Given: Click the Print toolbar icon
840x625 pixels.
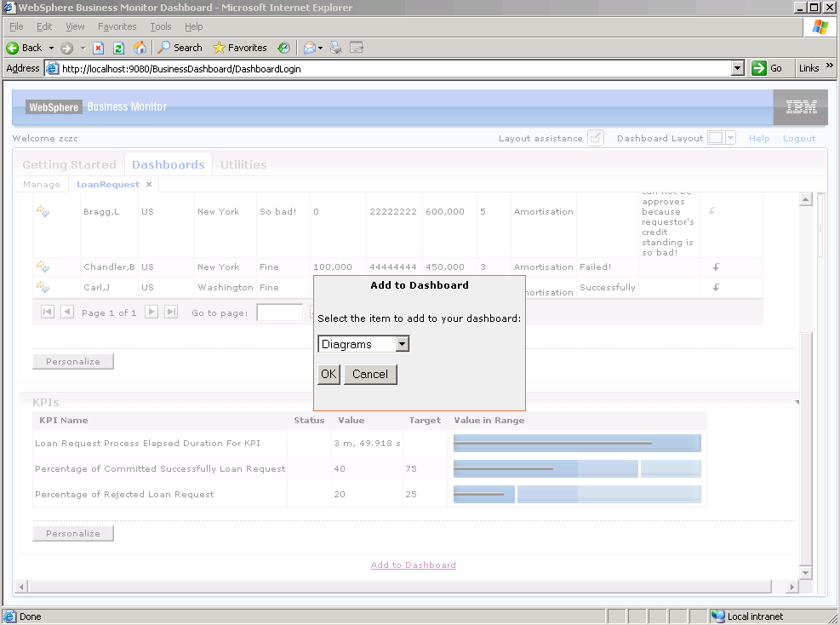Looking at the screenshot, I should point(336,48).
